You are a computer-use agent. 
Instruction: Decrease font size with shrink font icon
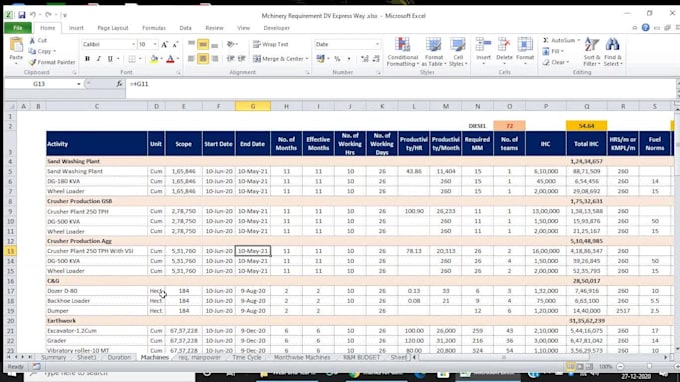[175, 45]
